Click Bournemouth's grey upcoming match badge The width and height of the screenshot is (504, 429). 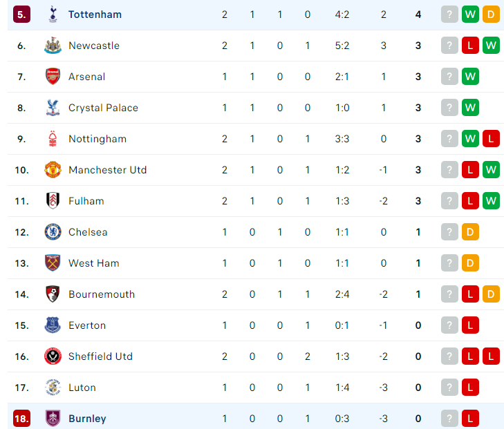pos(449,294)
